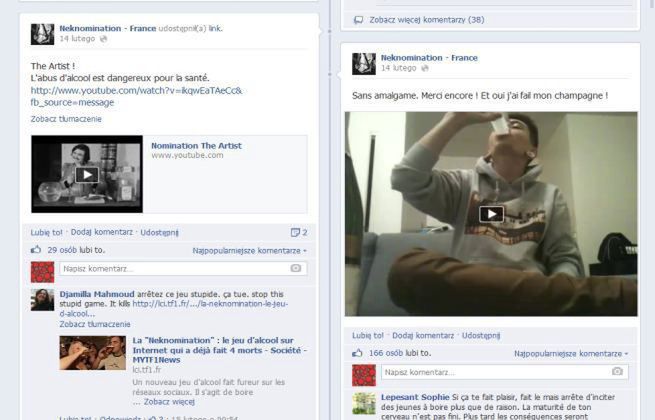The width and height of the screenshot is (655, 420).
Task: Click Zobacz tłumaczenie under the left post text
Action: point(66,119)
